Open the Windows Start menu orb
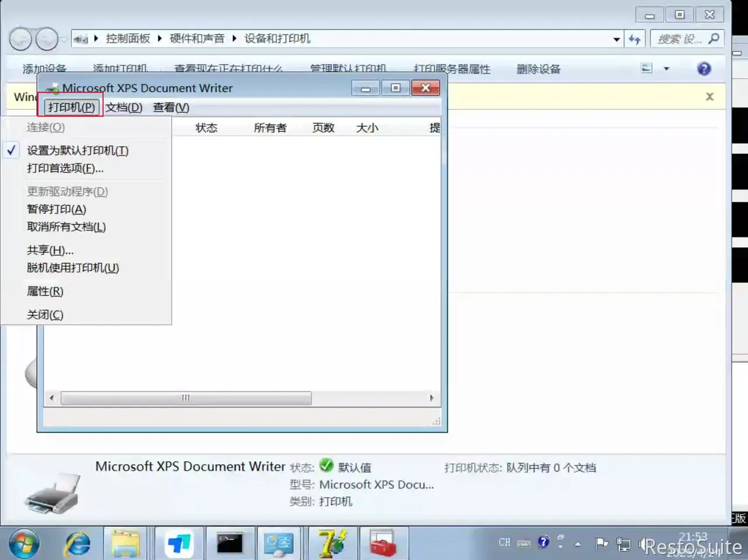748x560 pixels. pyautogui.click(x=24, y=544)
